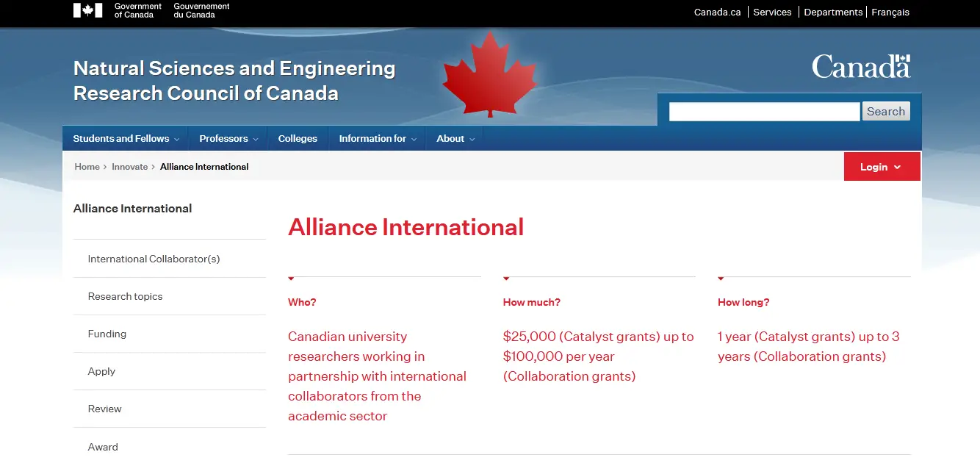Open the Professors dropdown menu
The height and width of the screenshot is (463, 980).
228,138
